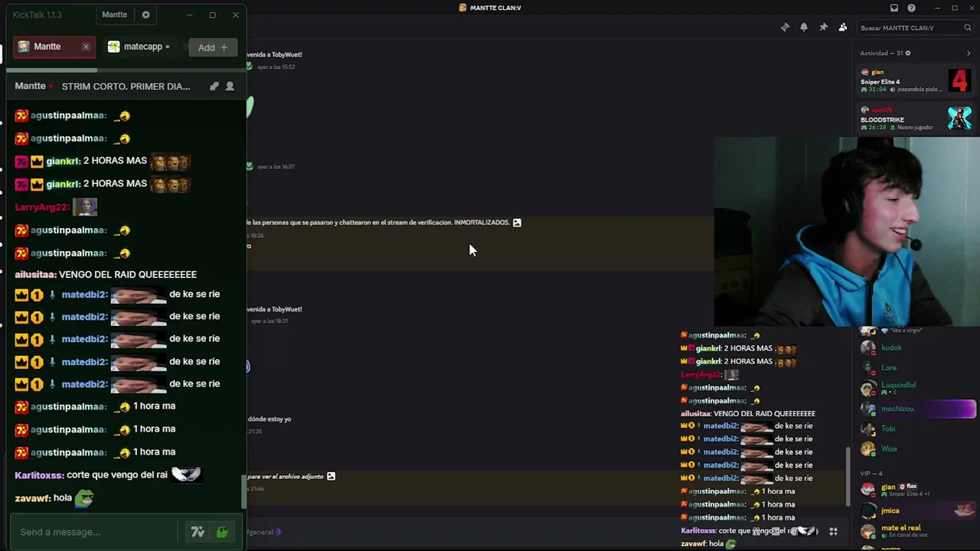Click username LarryArg22 in KickTalk chat
The width and height of the screenshot is (980, 551).
pyautogui.click(x=42, y=207)
